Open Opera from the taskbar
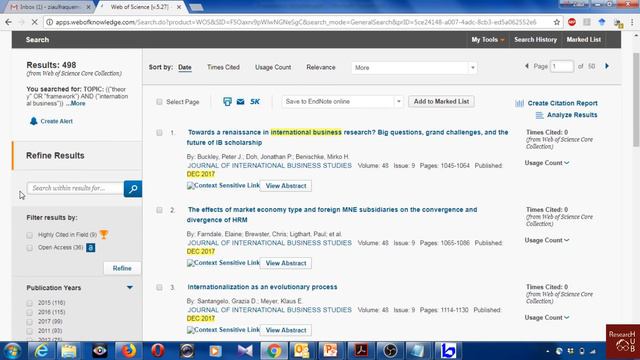This screenshot has height=360, width=640. (x=158, y=351)
